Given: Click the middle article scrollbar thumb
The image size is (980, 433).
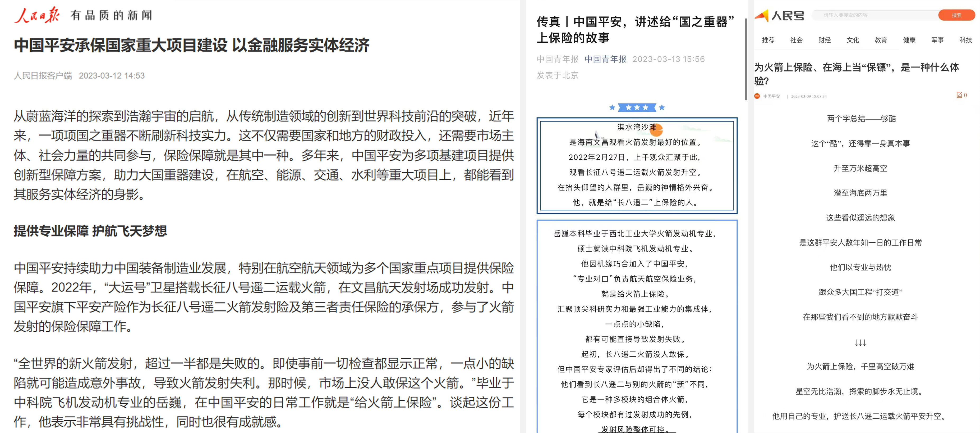Looking at the screenshot, I should point(746,59).
